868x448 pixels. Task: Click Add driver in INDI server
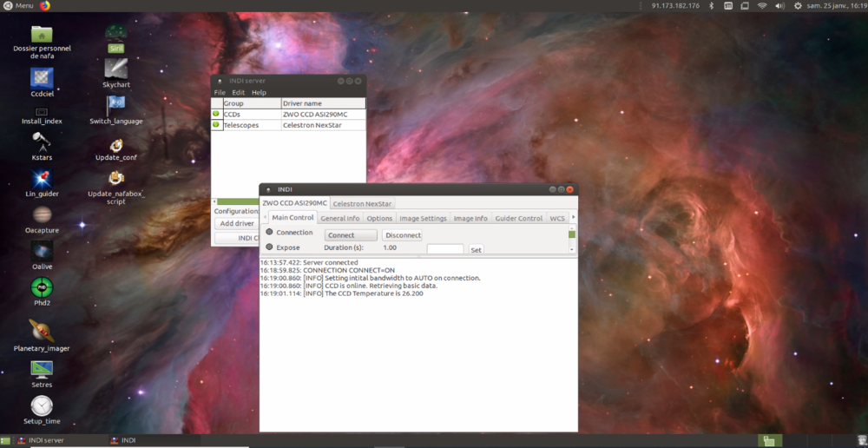point(237,223)
